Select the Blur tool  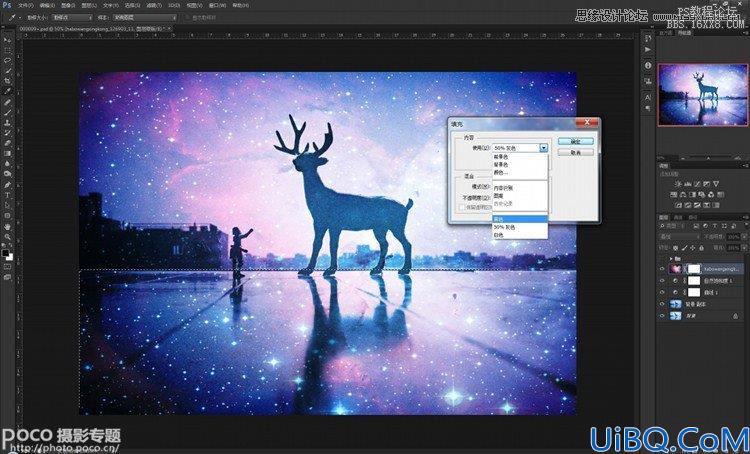[8, 163]
